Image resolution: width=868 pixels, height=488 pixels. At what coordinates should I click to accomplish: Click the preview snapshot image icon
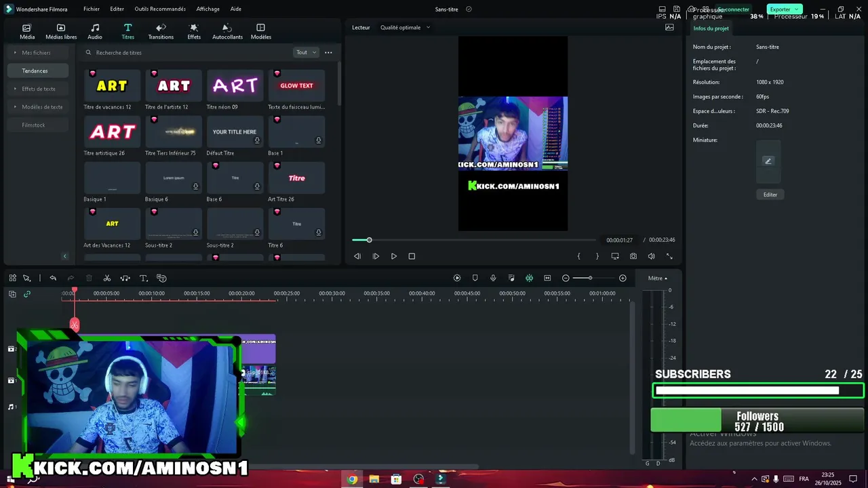669,27
